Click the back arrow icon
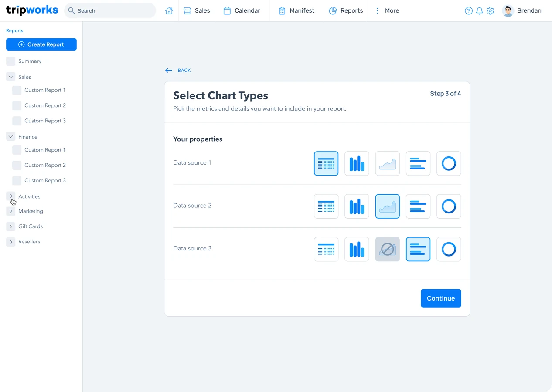 pos(169,71)
